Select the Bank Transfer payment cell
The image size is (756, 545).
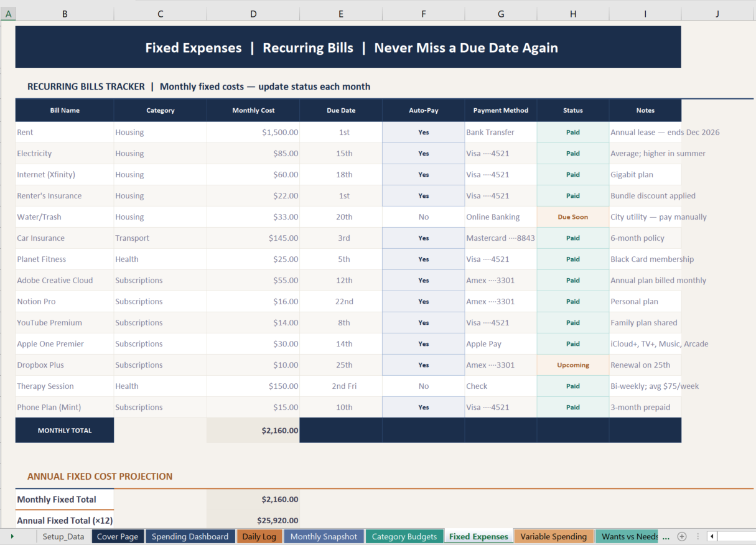(501, 133)
